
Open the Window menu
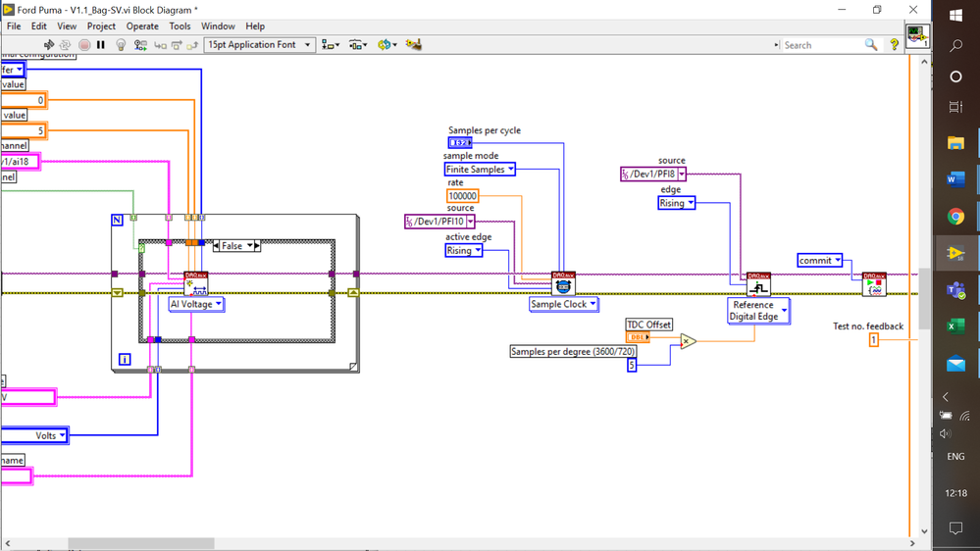(x=218, y=26)
